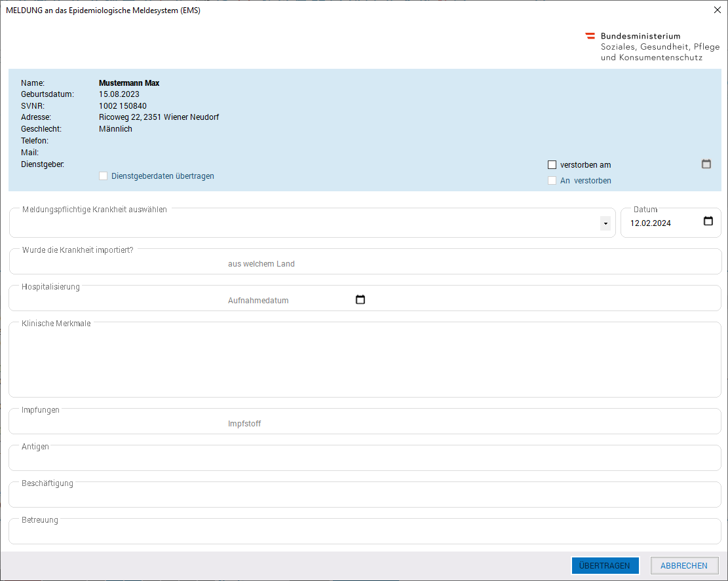Click the 'Telefon:' label
The height and width of the screenshot is (581, 728).
[x=35, y=141]
